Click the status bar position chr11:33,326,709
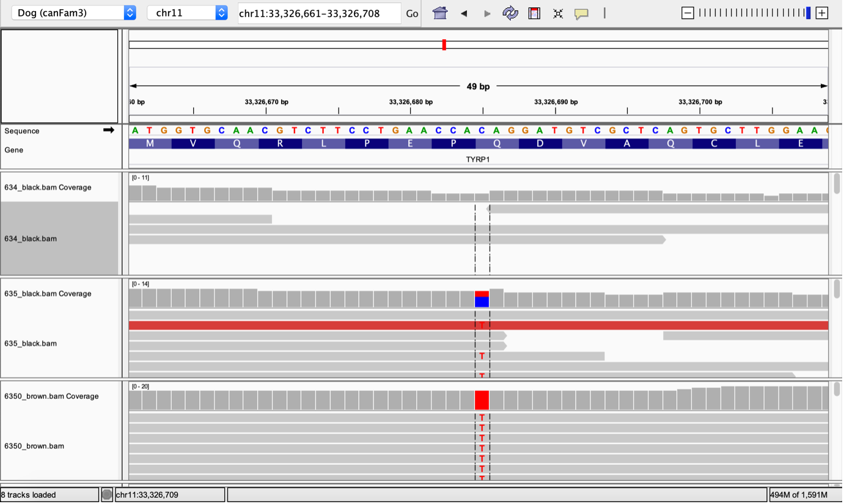 coord(147,495)
